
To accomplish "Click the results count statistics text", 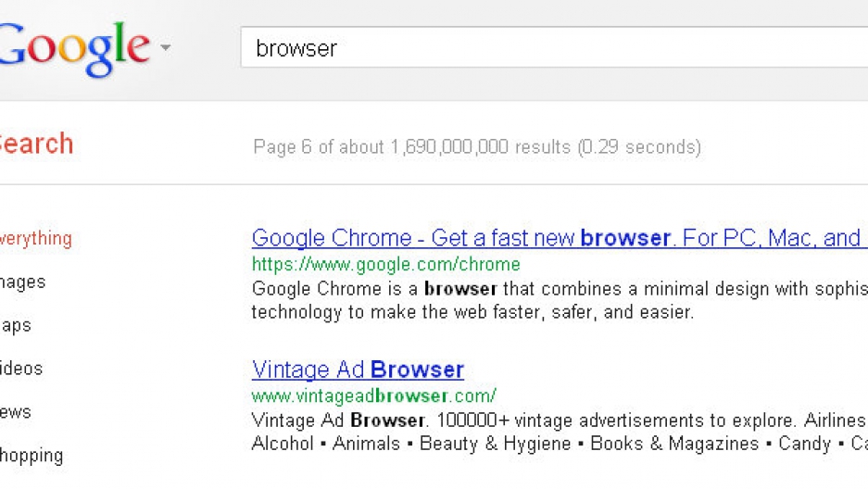I will point(477,147).
